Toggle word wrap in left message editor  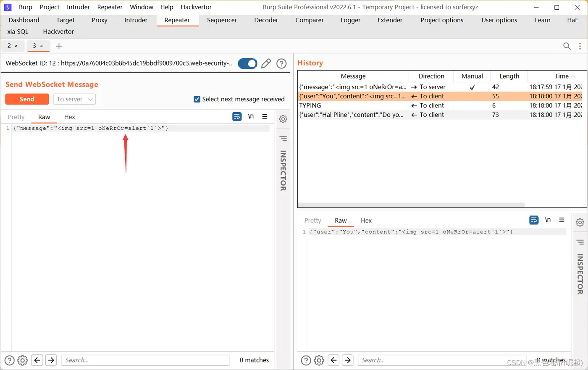(x=237, y=117)
